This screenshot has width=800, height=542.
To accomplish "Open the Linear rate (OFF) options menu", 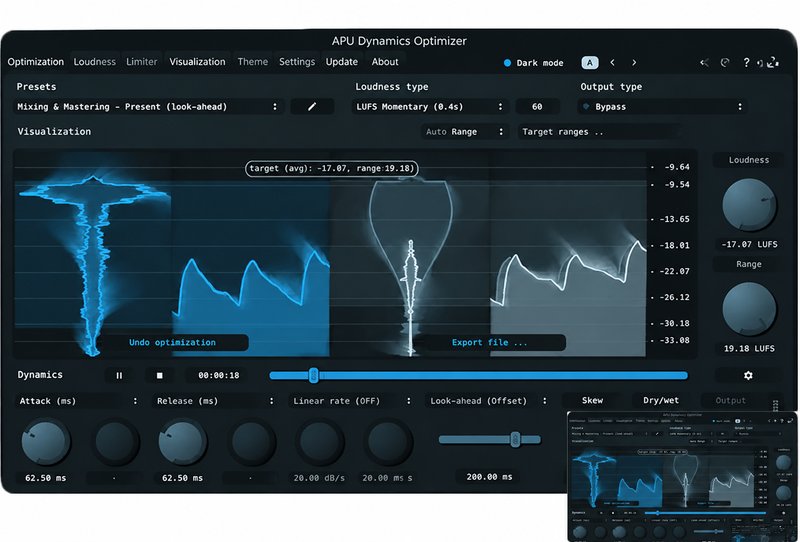I will (x=352, y=401).
